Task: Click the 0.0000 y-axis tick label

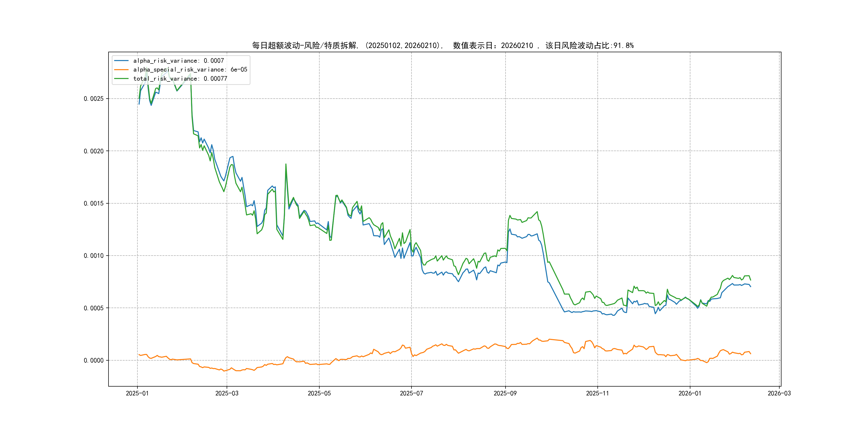Action: (94, 360)
